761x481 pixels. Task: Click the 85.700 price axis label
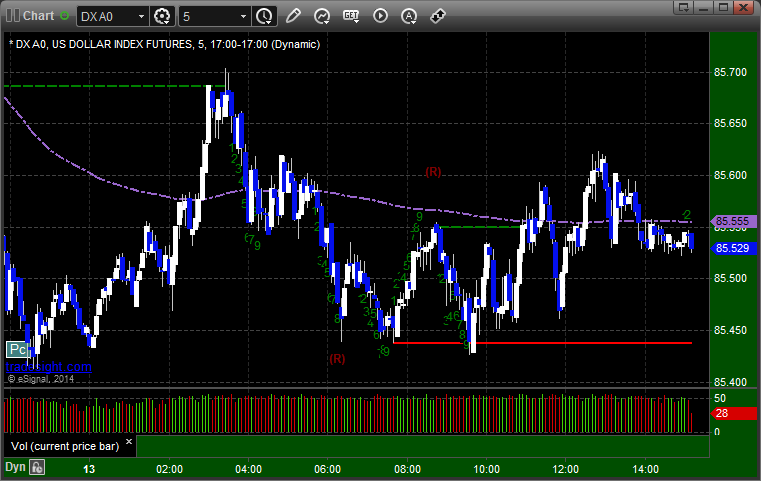tap(730, 72)
